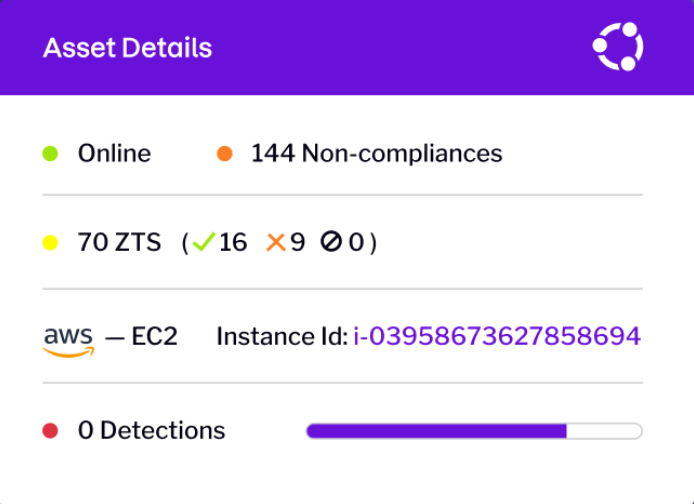Image resolution: width=694 pixels, height=504 pixels.
Task: Click the yellow ZTS score dot
Action: pos(50,243)
